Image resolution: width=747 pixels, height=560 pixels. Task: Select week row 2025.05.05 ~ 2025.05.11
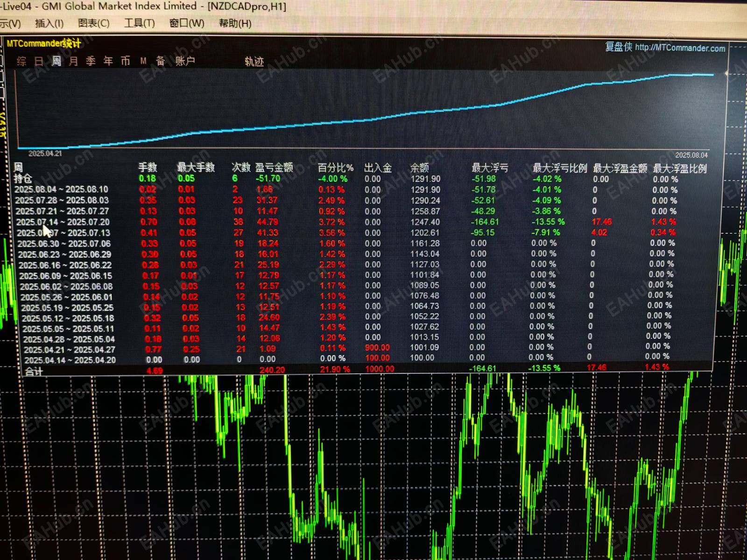click(68, 329)
